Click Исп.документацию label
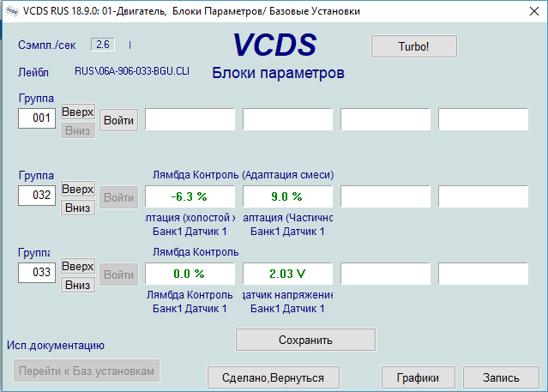 click(x=56, y=346)
